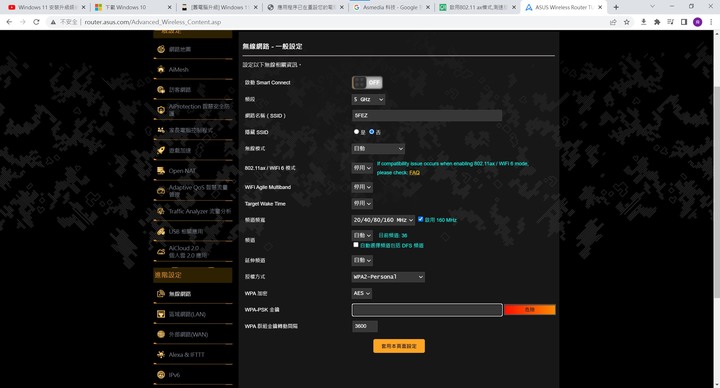Open the 20/40/80/160 MHz bandwidth dropdown

point(383,220)
